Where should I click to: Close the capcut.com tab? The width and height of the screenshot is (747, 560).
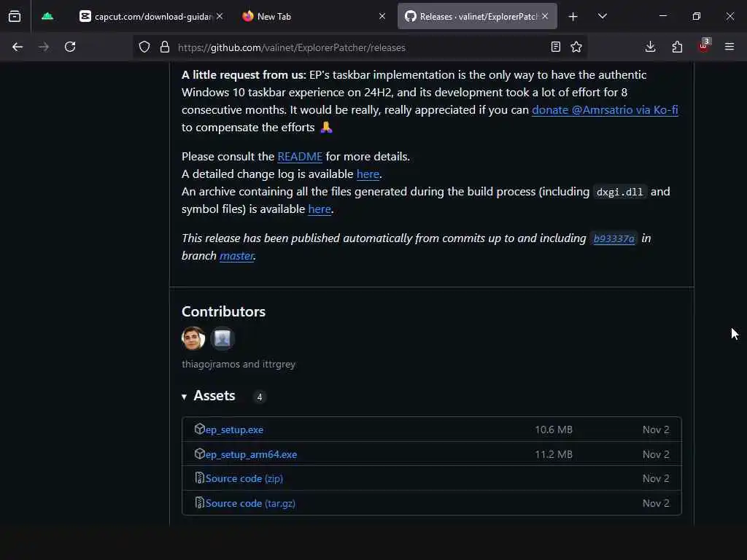(x=219, y=16)
